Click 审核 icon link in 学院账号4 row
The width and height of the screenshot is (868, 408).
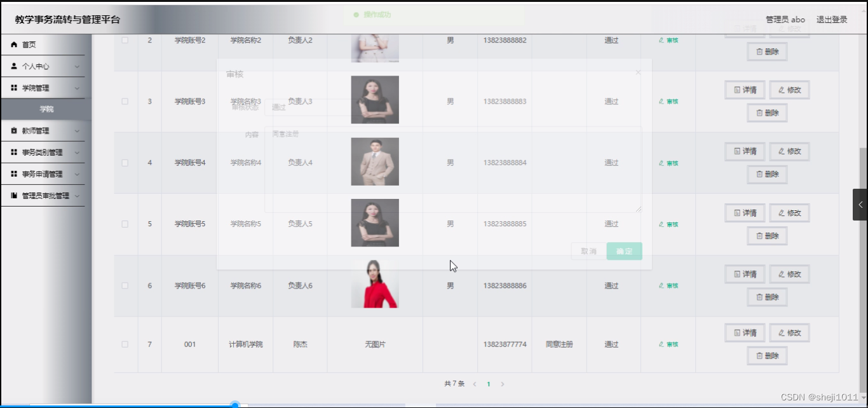[x=668, y=163]
